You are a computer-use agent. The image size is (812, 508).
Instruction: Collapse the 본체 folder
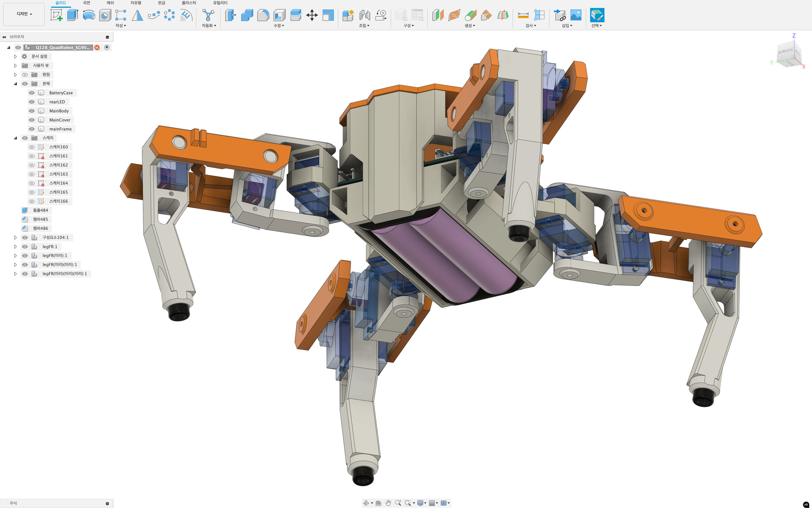coord(15,84)
